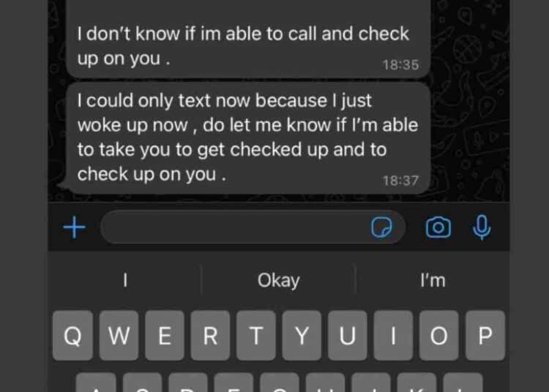549x392 pixels.
Task: Select the "I" keyboard suggestion
Action: (125, 280)
